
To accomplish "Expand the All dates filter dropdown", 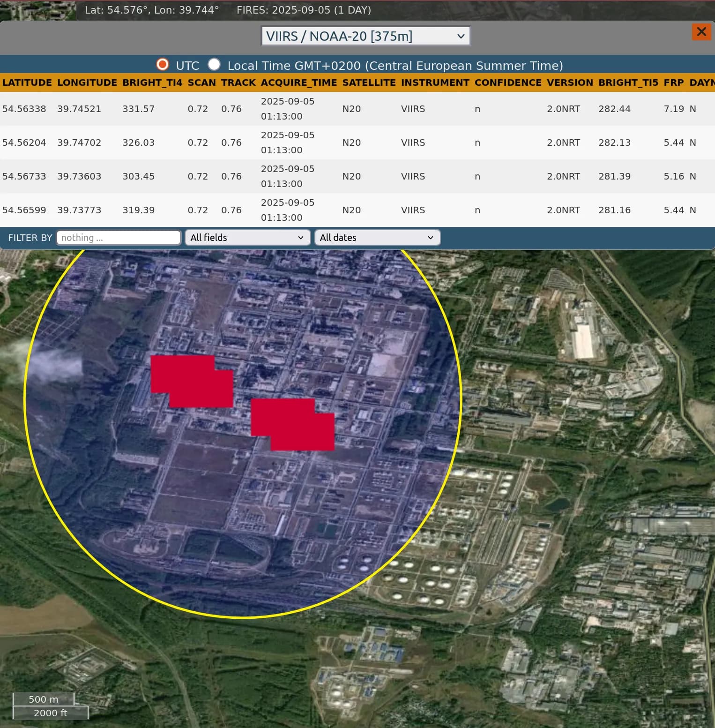I will point(377,238).
